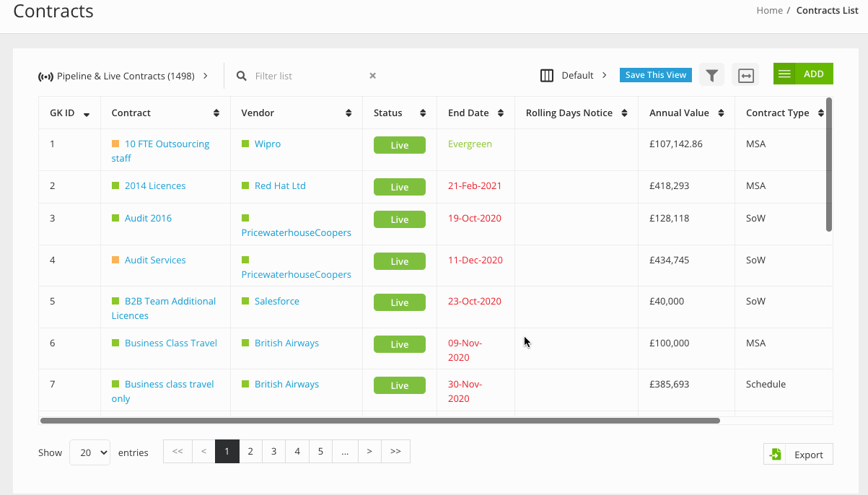Go to the Home breadcrumb
The height and width of the screenshot is (495, 868).
(x=769, y=11)
